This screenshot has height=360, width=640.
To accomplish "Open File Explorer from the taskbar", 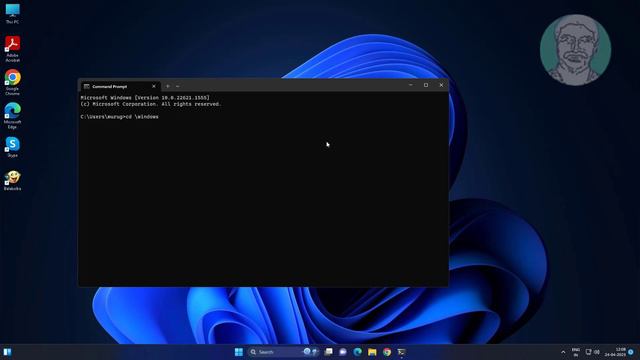I will point(372,352).
